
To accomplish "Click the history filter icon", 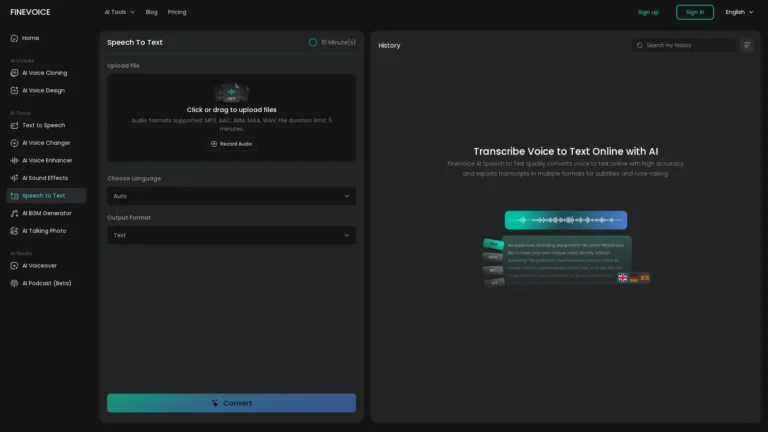I will tap(746, 45).
